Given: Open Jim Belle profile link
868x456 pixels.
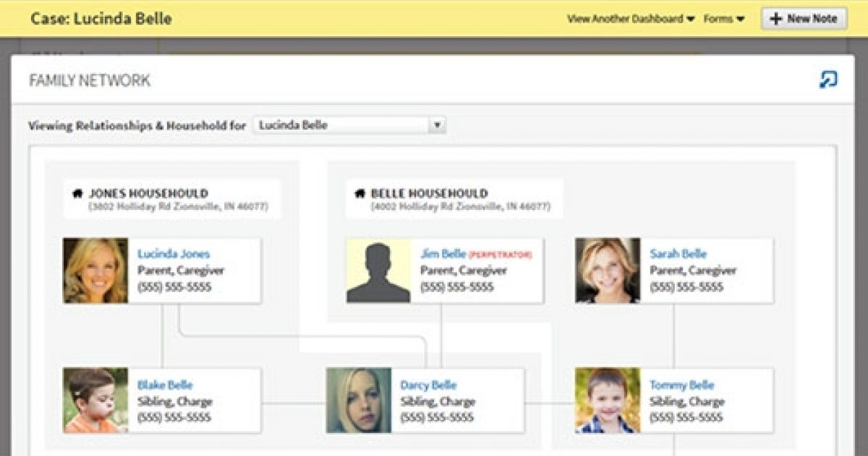Looking at the screenshot, I should click(443, 254).
